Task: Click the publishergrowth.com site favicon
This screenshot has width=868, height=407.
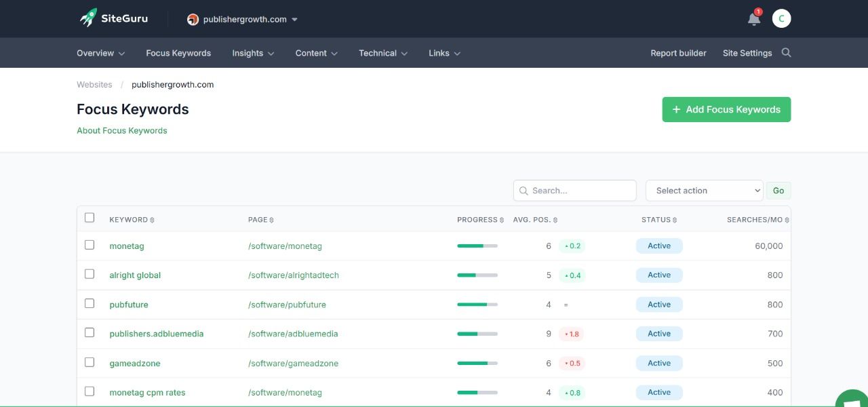Action: (193, 20)
